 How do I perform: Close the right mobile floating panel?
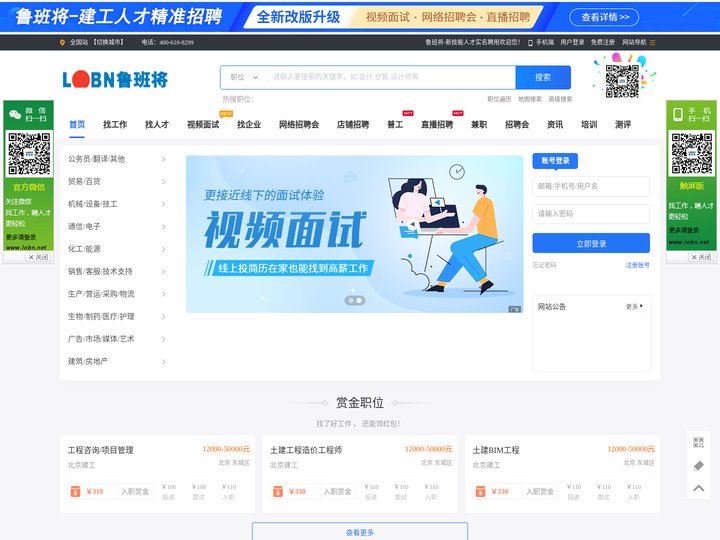[701, 257]
